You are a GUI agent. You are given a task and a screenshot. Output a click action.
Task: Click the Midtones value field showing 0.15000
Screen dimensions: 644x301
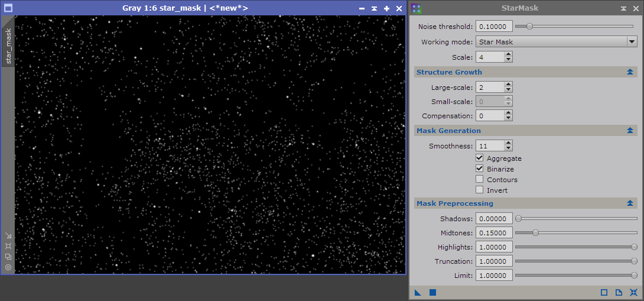point(494,233)
